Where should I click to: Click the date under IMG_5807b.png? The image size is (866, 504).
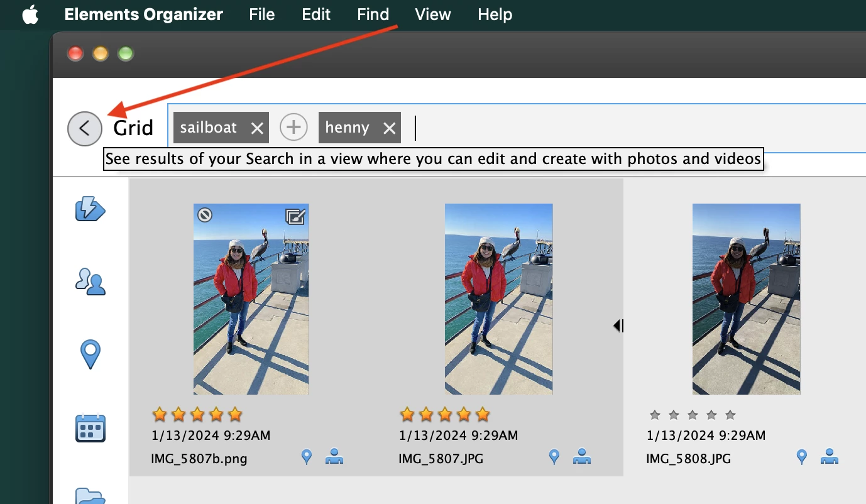click(211, 435)
